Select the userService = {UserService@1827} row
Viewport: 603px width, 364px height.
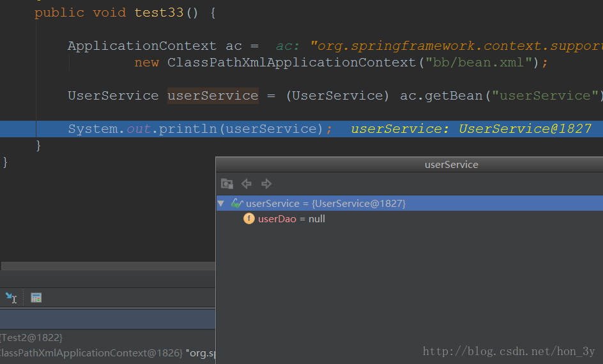409,203
